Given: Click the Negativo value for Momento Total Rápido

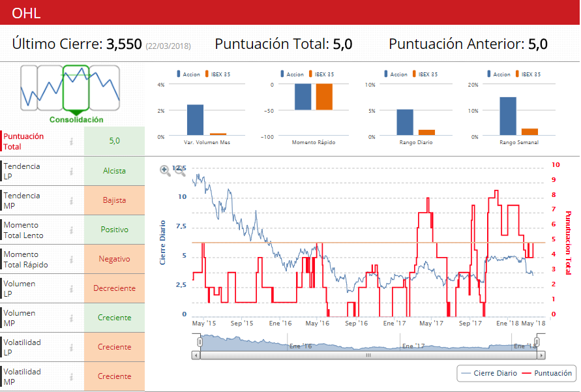Looking at the screenshot, I should pyautogui.click(x=114, y=259).
